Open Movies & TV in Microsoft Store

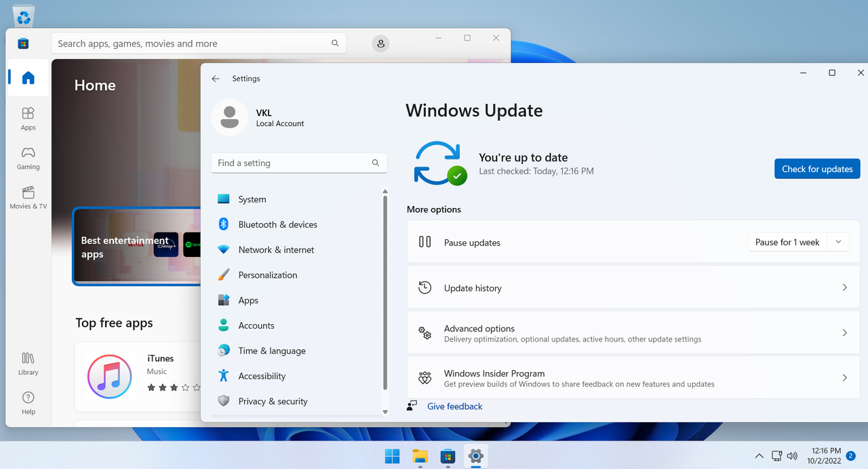tap(28, 197)
